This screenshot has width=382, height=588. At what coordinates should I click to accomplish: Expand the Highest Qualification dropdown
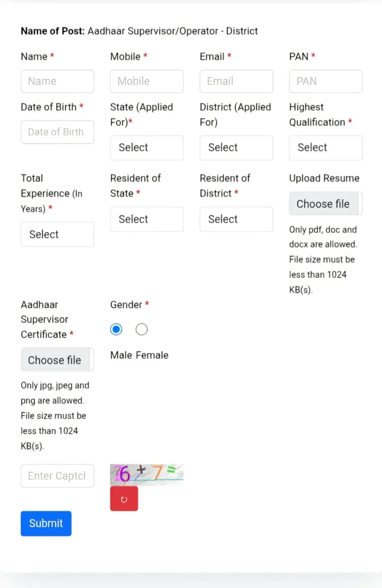click(326, 148)
